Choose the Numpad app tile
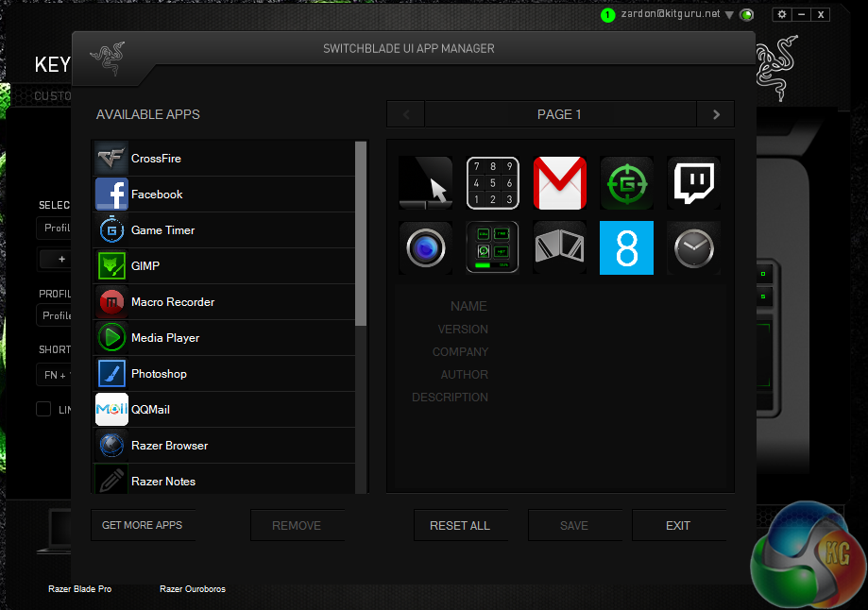The width and height of the screenshot is (868, 610). click(x=493, y=182)
